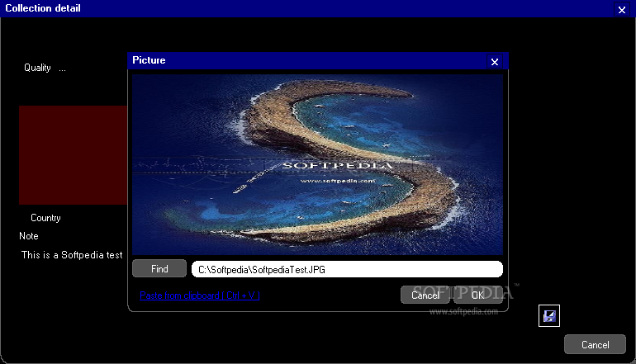Click the Quality label

[x=37, y=68]
